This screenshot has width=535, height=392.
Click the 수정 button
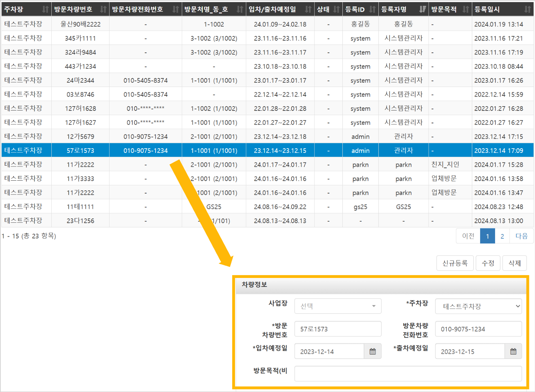(x=488, y=263)
